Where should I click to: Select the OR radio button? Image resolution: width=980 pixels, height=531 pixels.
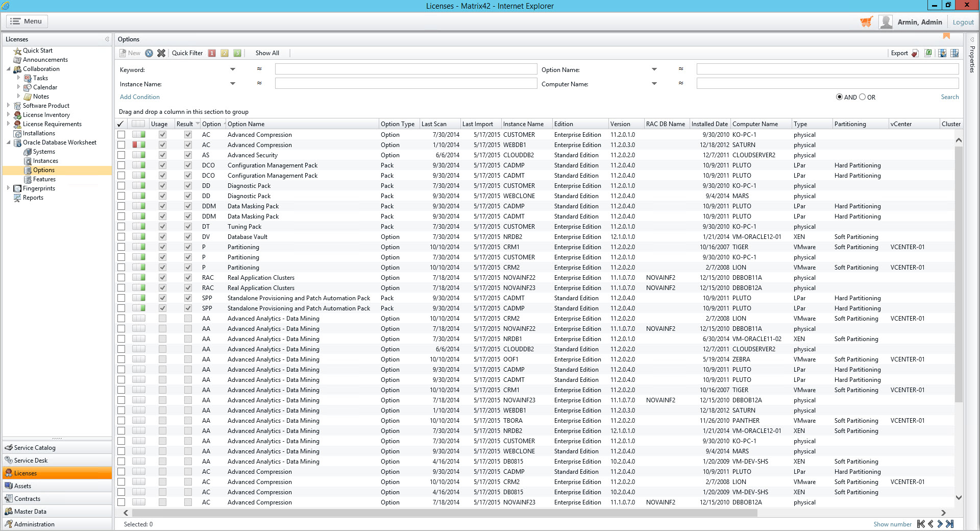coord(863,96)
